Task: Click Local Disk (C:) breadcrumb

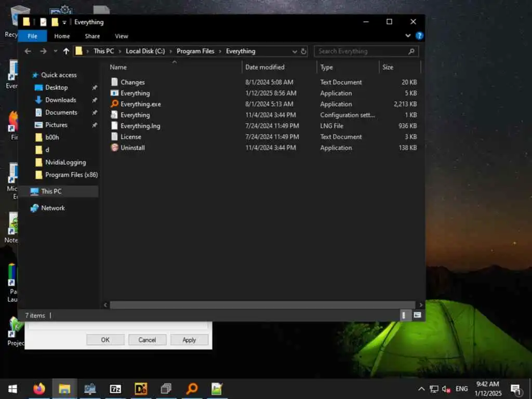Action: pos(145,51)
